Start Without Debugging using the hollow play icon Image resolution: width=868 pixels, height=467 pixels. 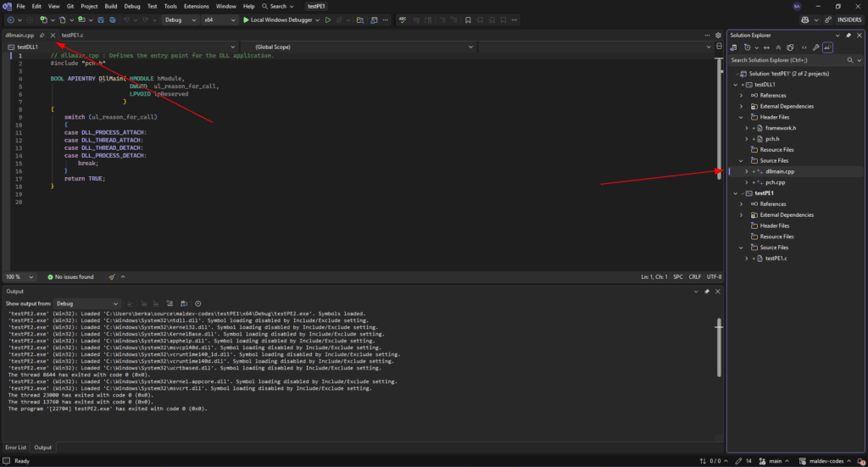click(x=328, y=19)
